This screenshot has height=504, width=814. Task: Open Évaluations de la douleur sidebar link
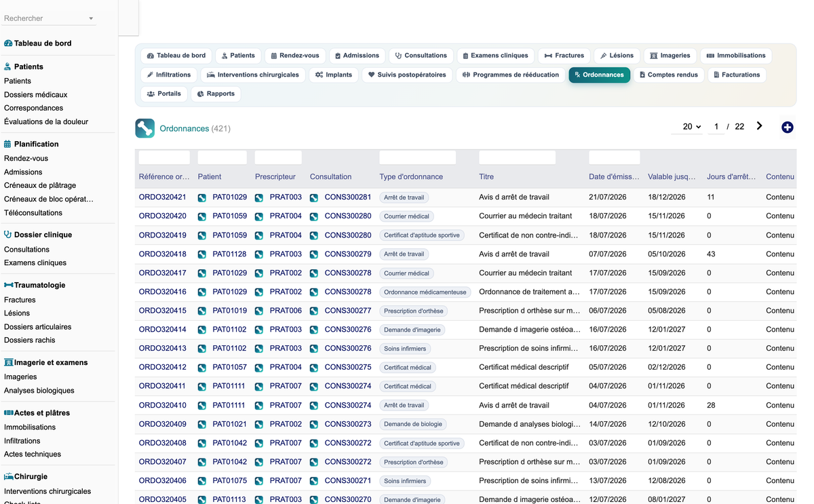click(x=46, y=122)
